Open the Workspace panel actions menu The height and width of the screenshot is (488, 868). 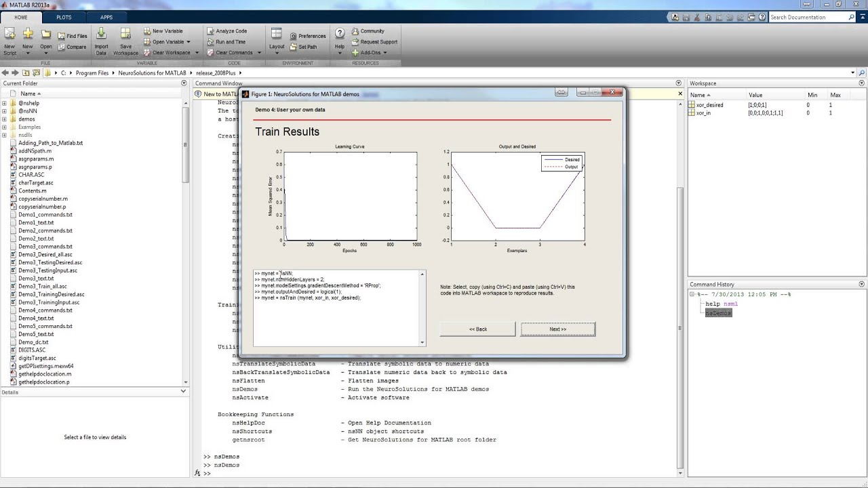click(862, 83)
